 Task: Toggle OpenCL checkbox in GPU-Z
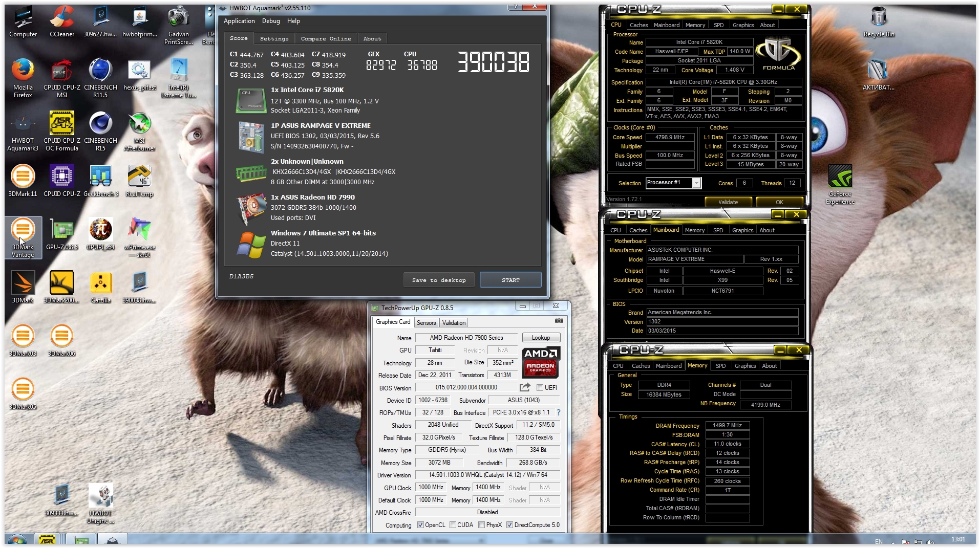pyautogui.click(x=420, y=525)
